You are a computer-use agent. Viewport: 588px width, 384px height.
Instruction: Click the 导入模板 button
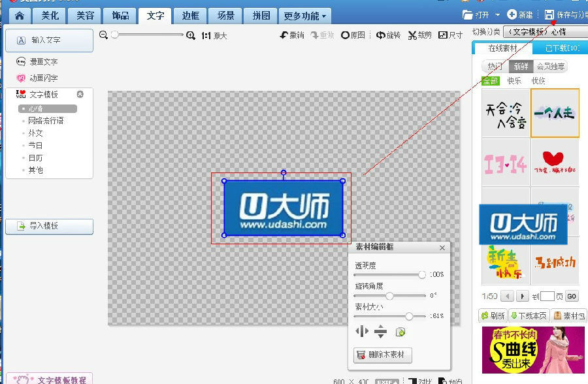click(50, 226)
